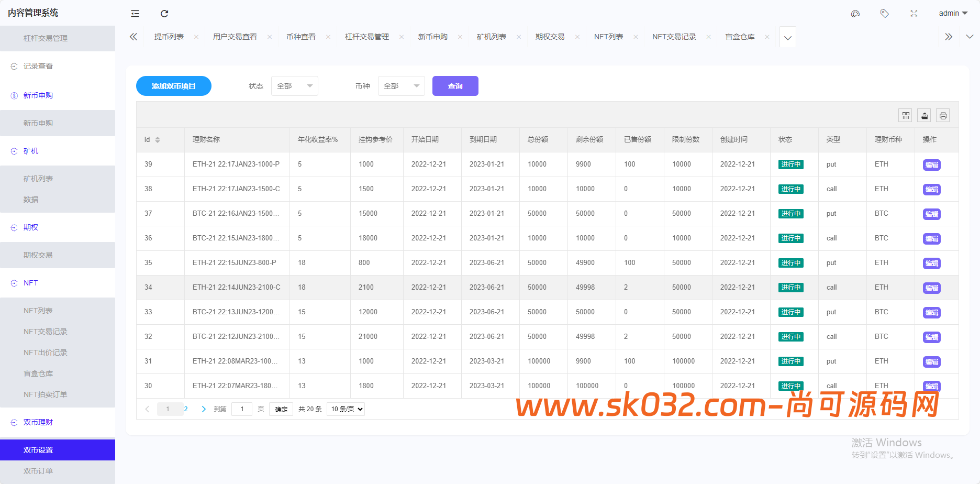Go to page 2 of the table

185,409
